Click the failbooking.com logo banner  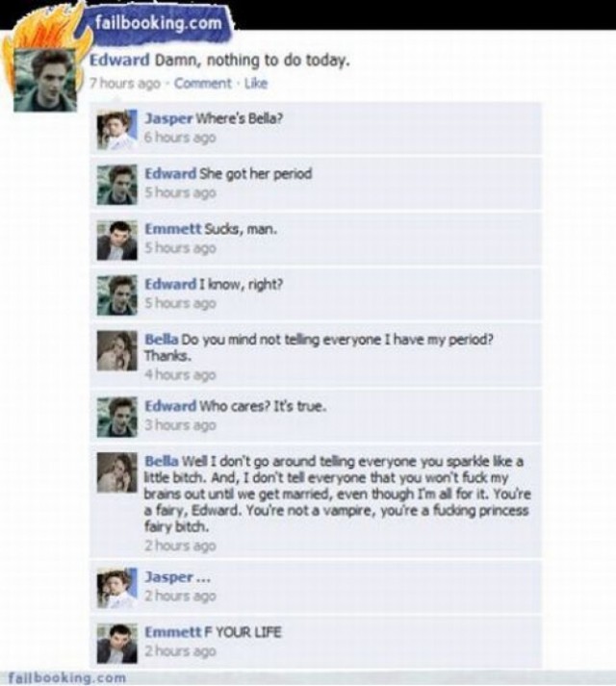coord(159,22)
